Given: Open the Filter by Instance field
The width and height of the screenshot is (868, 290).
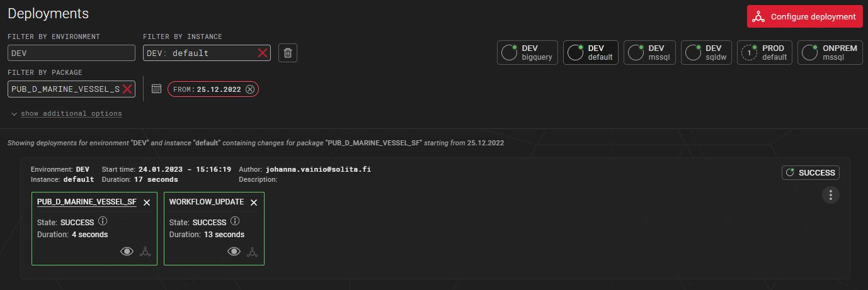Looking at the screenshot, I should tap(199, 53).
